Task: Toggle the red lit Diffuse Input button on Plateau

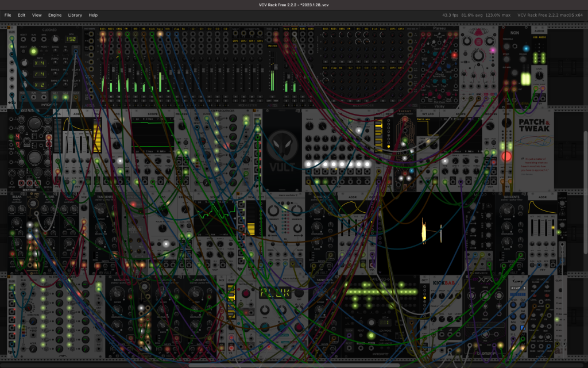Action: click(x=454, y=55)
